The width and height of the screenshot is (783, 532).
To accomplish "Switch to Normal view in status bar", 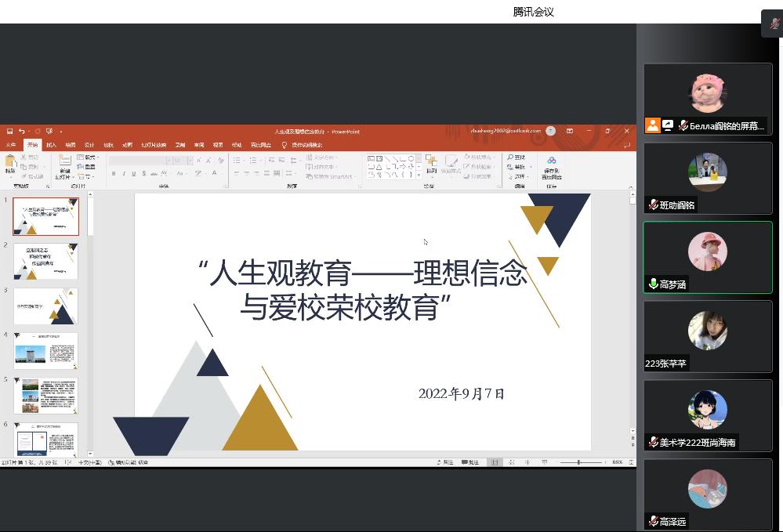I will coord(495,462).
